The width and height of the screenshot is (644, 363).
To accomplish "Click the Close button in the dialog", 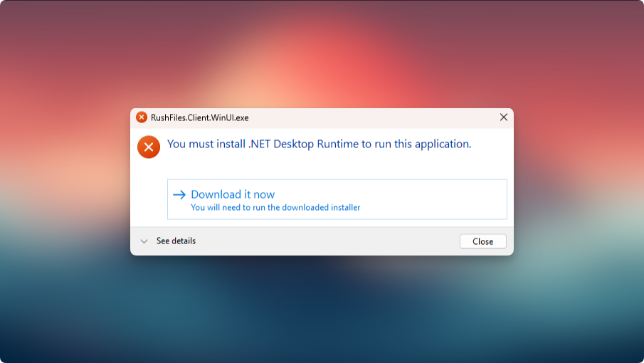I will [482, 241].
